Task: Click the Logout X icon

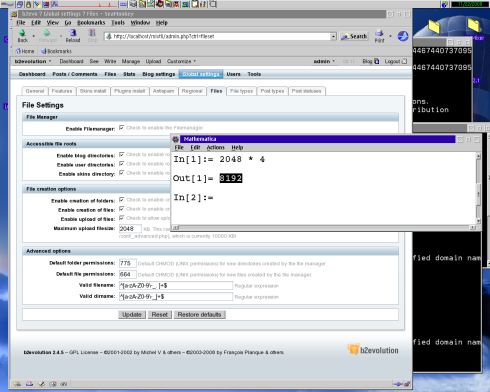Action: coord(404,61)
